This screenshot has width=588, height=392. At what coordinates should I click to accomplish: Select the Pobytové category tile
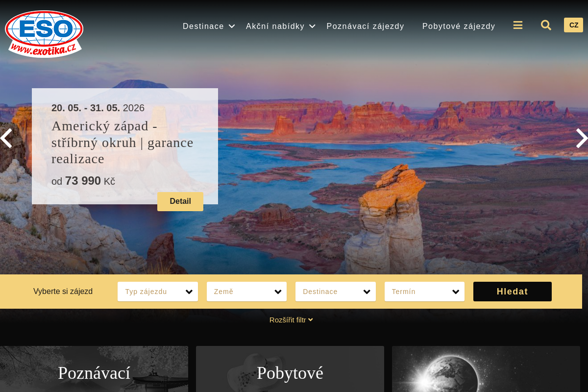(290, 373)
